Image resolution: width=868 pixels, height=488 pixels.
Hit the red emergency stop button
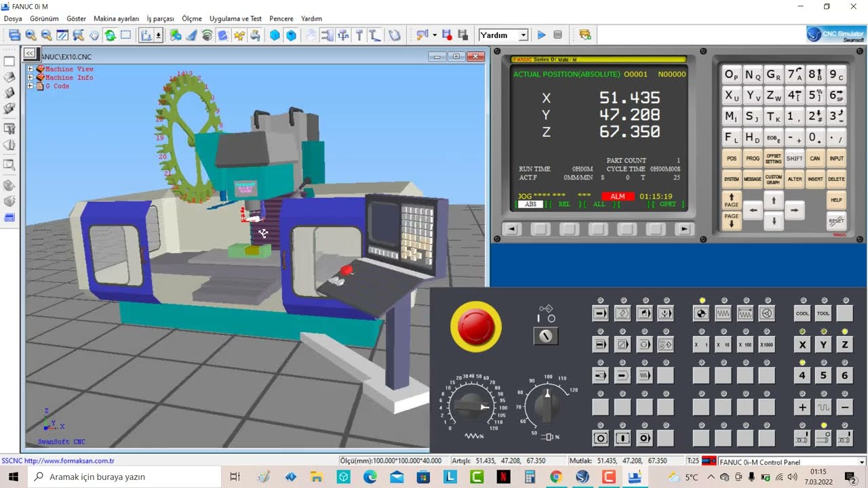click(x=476, y=327)
